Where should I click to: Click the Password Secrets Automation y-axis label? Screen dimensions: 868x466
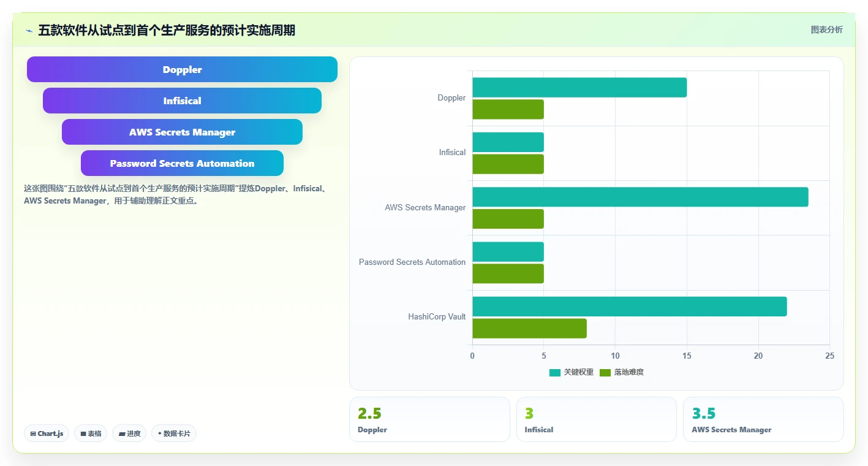click(412, 262)
